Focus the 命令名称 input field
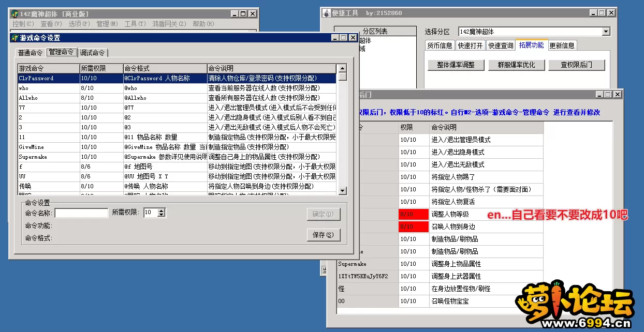Image resolution: width=644 pixels, height=332 pixels. pos(81,213)
